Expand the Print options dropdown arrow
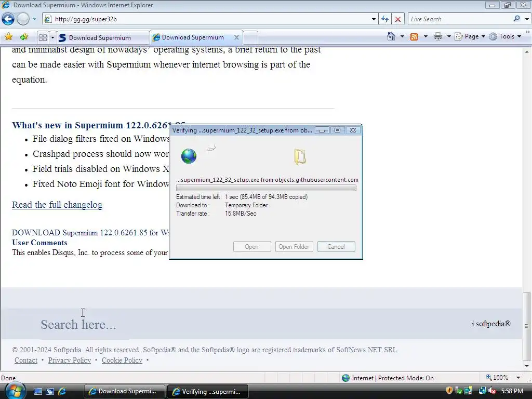 (448, 36)
